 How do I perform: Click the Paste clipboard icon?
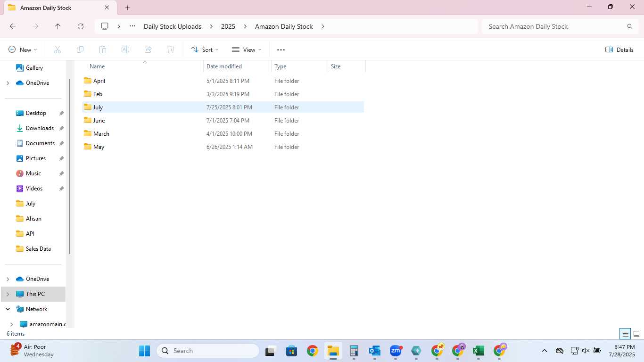pos(103,49)
